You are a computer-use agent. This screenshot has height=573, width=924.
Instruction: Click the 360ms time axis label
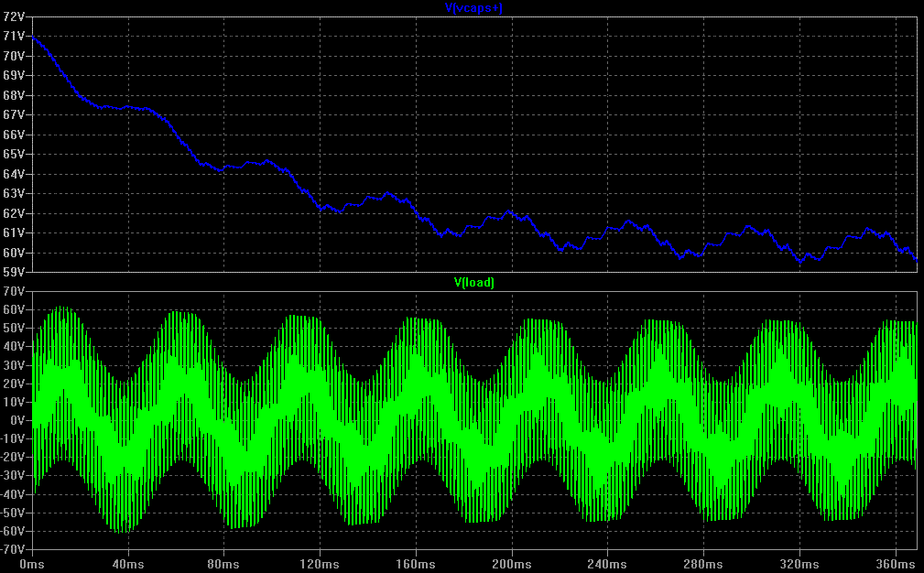tap(896, 564)
